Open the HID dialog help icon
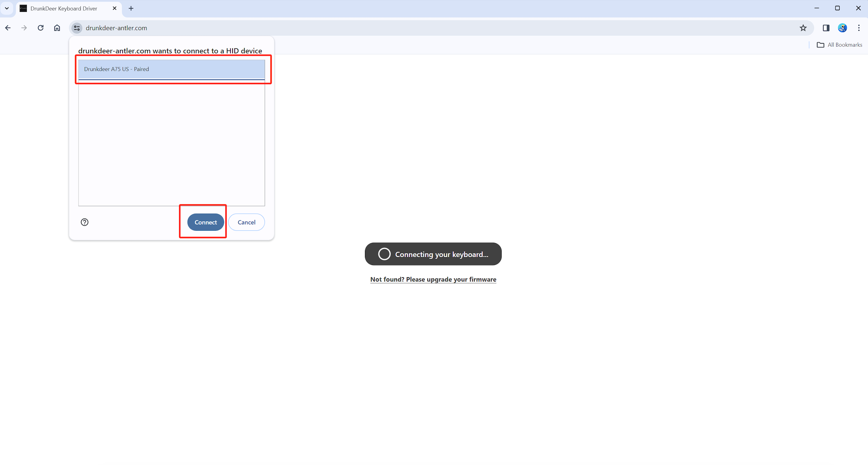Viewport: 868px width, 465px height. 84,222
